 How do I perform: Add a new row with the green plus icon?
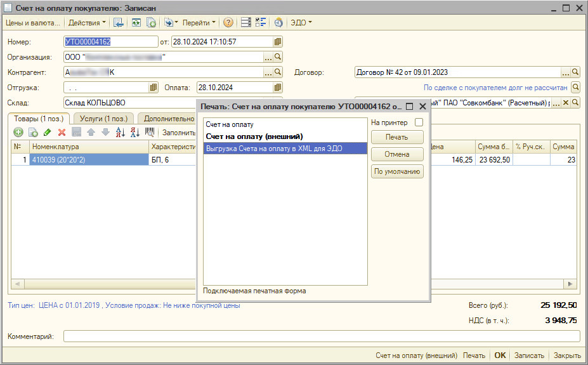[x=18, y=132]
